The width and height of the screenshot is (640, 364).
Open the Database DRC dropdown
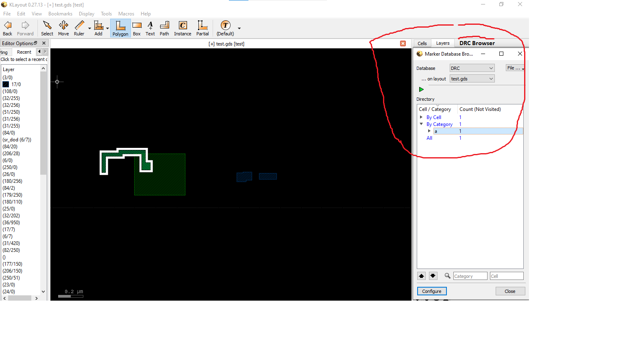(472, 68)
